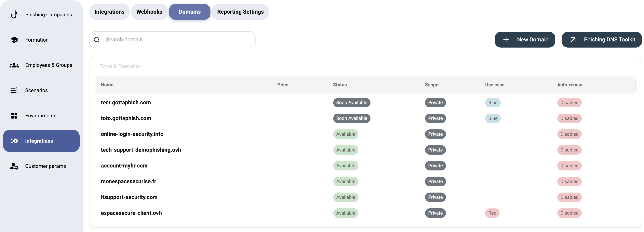Click the Total 8 Domains label

tap(120, 66)
